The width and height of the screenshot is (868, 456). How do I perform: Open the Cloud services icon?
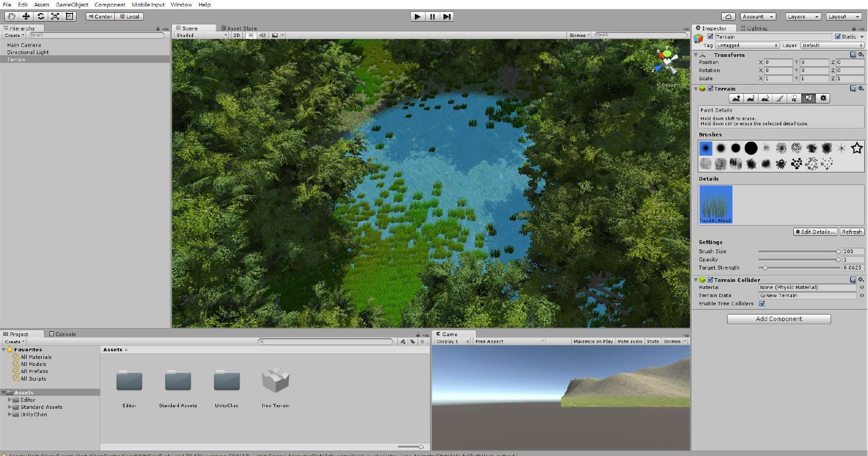[x=728, y=16]
